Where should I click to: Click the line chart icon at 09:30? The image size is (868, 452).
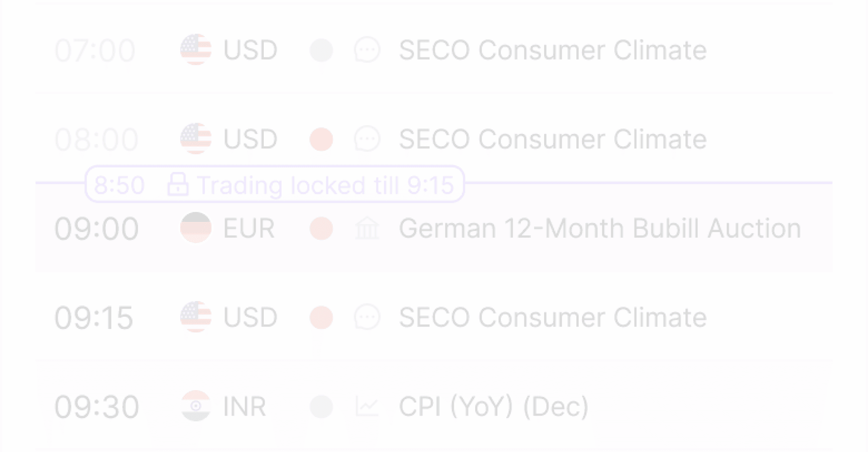click(x=367, y=406)
